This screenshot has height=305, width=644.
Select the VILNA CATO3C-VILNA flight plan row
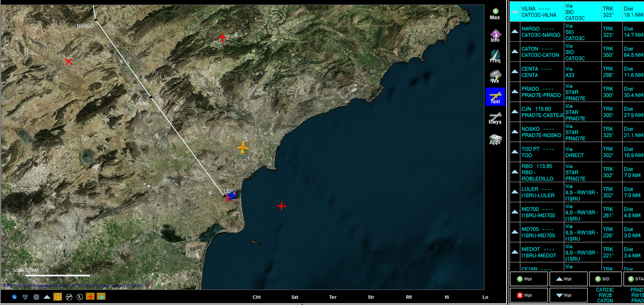coord(576,11)
